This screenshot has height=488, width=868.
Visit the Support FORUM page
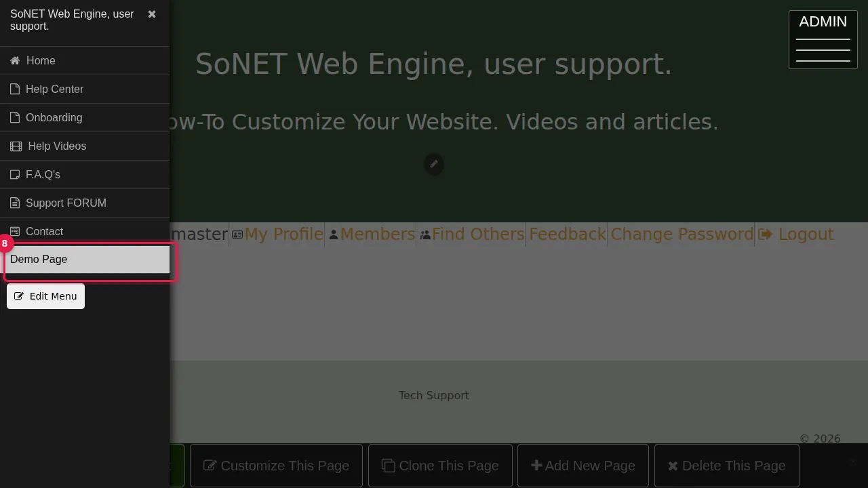pyautogui.click(x=85, y=203)
